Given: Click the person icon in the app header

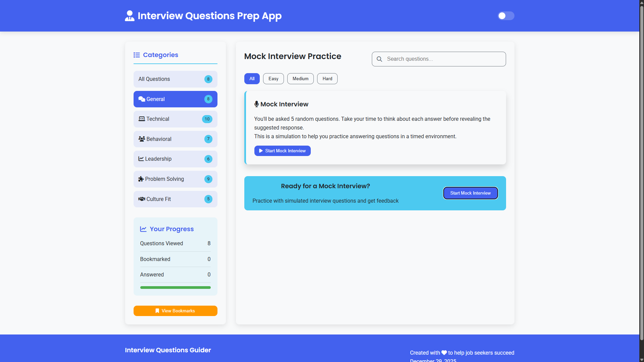Looking at the screenshot, I should click(x=130, y=16).
